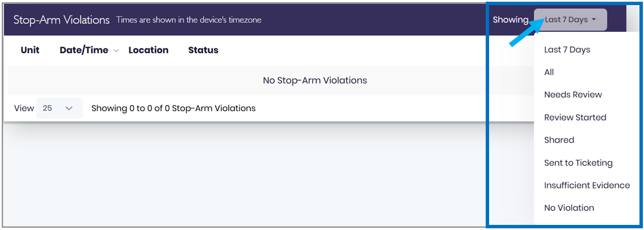Viewport: 644px width, 230px height.
Task: Select the All filter option
Action: (x=549, y=72)
